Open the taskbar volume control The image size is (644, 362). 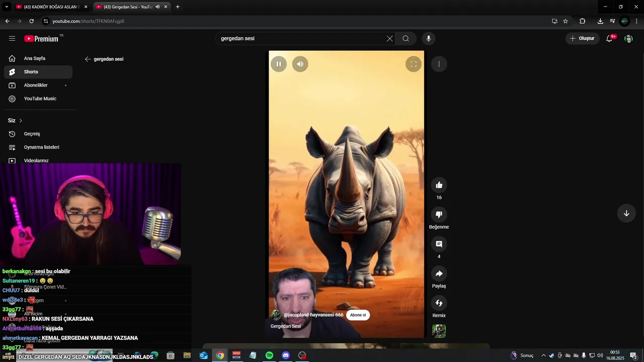click(600, 355)
